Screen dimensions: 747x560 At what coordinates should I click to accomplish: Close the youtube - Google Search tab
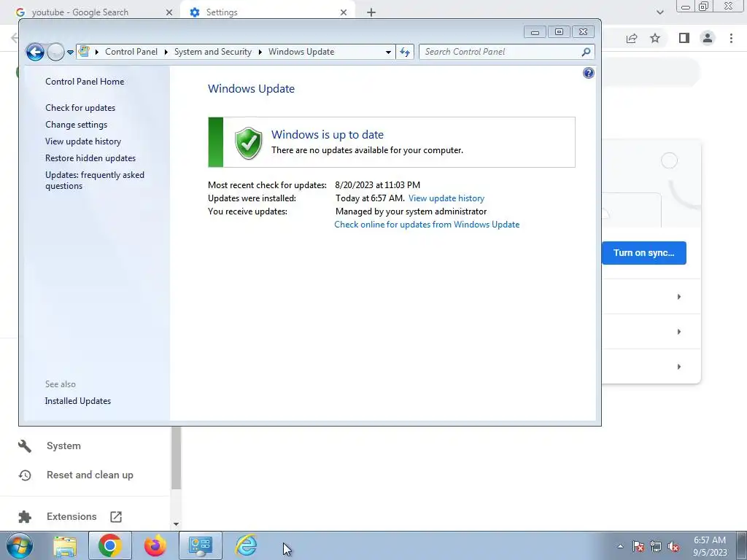[x=169, y=12]
